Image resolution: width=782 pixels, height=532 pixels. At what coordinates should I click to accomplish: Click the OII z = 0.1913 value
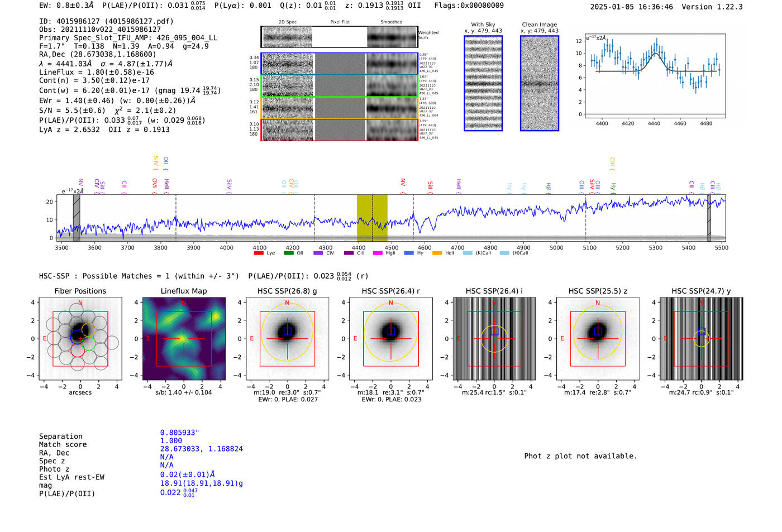[139, 130]
